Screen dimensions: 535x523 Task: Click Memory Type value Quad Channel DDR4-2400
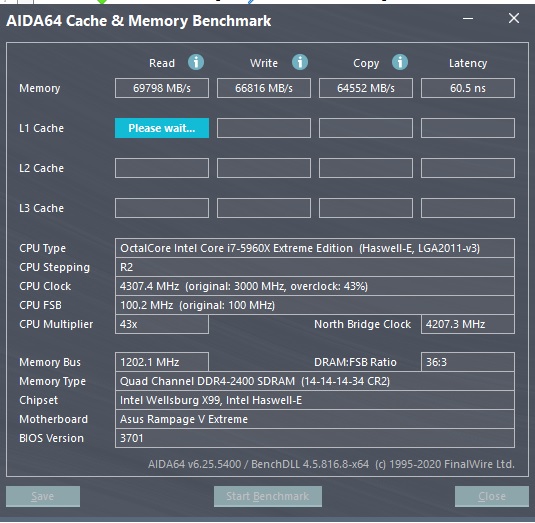pyautogui.click(x=315, y=381)
